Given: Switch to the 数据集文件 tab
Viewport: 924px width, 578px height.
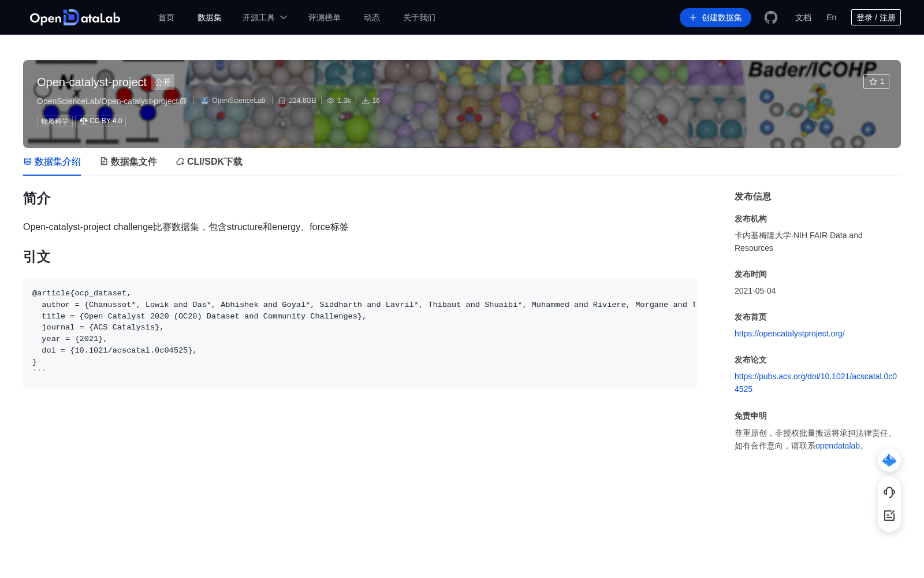Looking at the screenshot, I should point(128,162).
